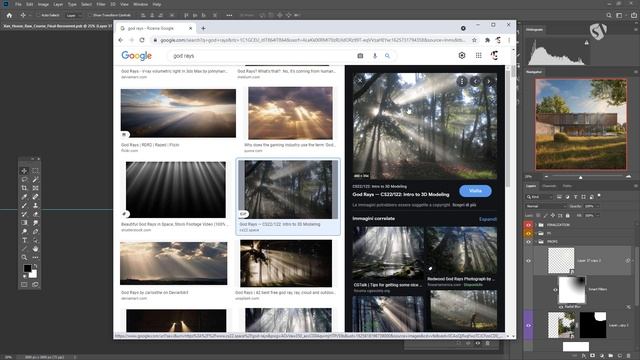The width and height of the screenshot is (640, 360).
Task: Open Google quick settings gear
Action: pos(462,56)
